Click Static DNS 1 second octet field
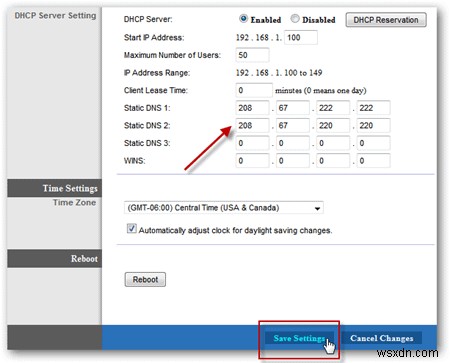This screenshot has width=450, height=363. 293,108
